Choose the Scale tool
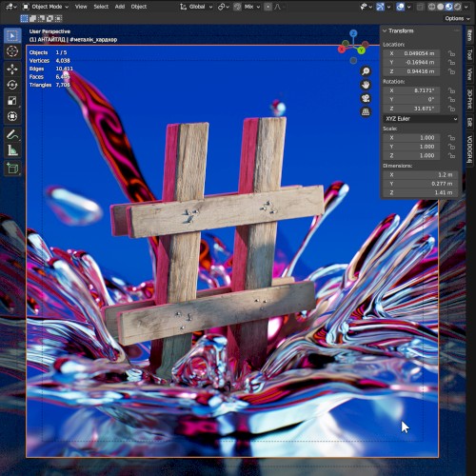This screenshot has width=476, height=476. [12, 101]
